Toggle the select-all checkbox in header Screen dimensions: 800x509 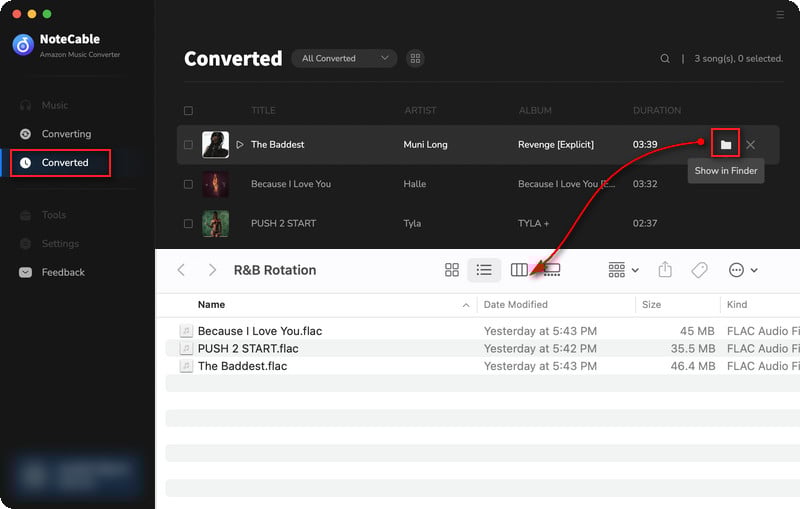(188, 110)
